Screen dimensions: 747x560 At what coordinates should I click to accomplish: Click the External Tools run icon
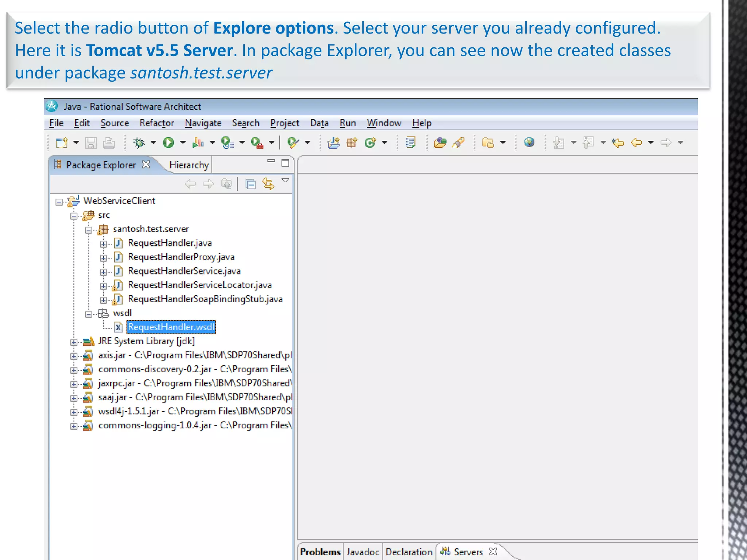click(257, 143)
